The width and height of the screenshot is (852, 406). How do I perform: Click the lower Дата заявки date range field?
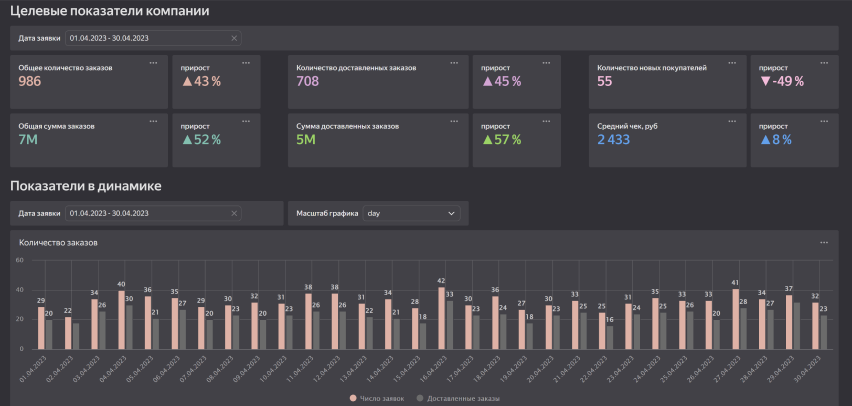click(x=145, y=213)
